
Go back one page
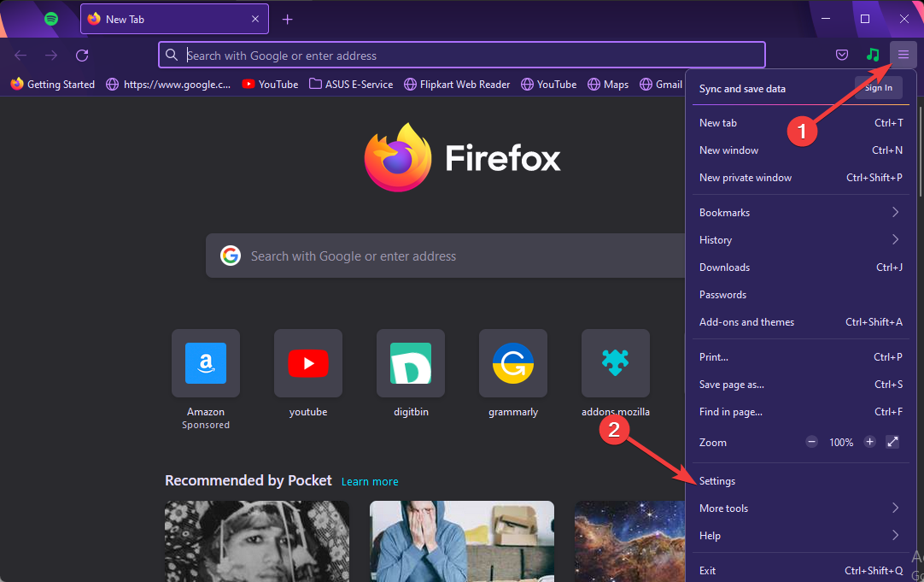(20, 55)
